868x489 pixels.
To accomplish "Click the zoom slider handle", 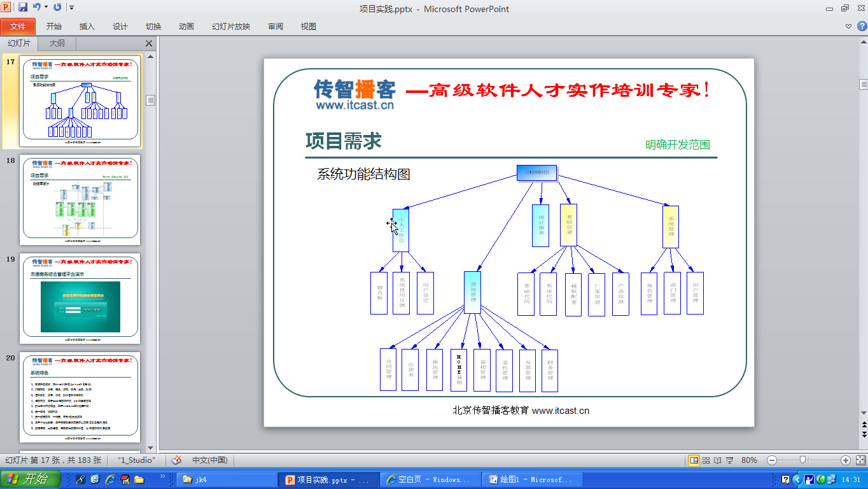I will pos(803,460).
